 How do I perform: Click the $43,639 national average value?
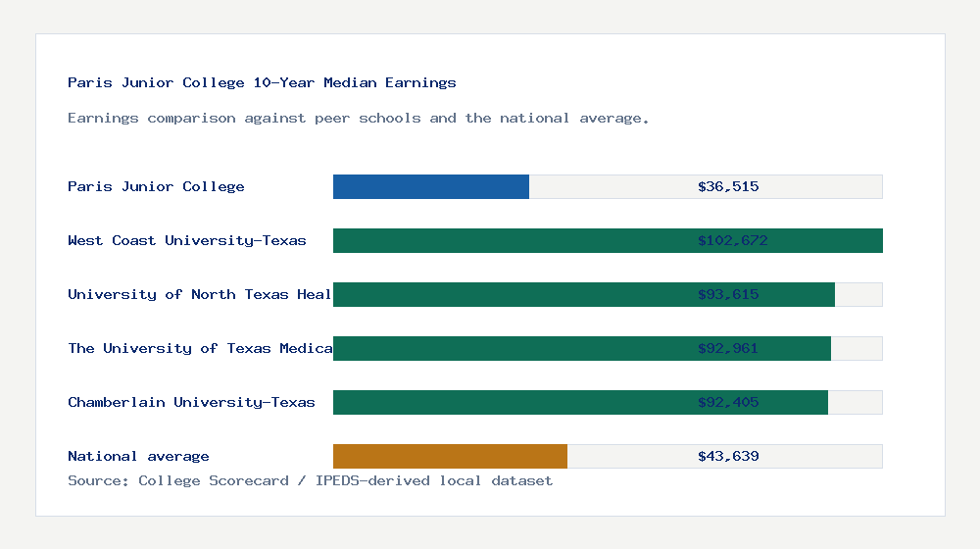(x=728, y=457)
